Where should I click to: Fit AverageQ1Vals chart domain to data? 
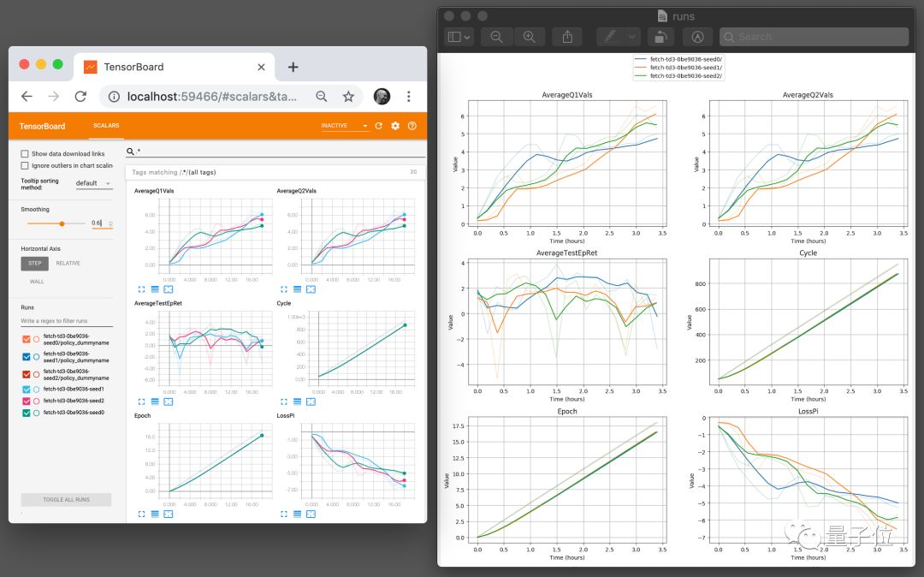coord(169,289)
